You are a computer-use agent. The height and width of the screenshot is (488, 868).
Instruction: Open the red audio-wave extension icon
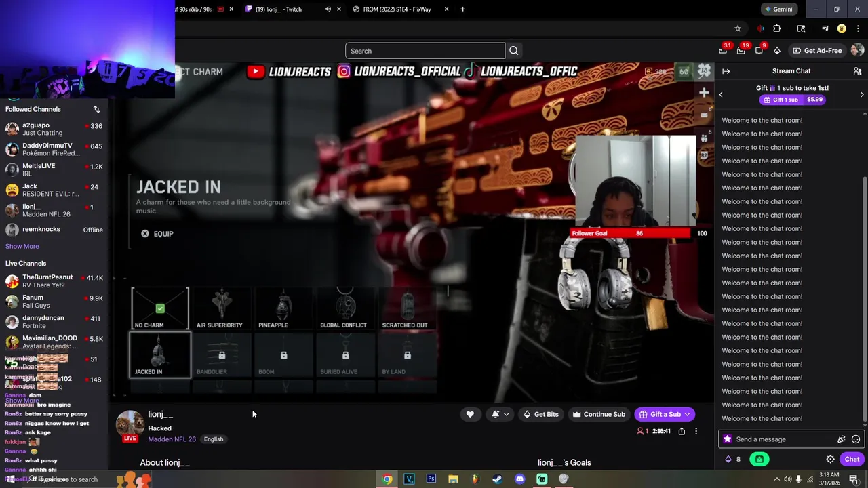(x=760, y=28)
